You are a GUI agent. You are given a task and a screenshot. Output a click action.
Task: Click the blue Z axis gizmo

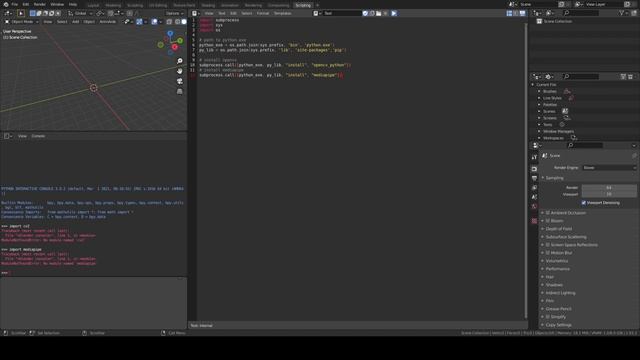170,33
